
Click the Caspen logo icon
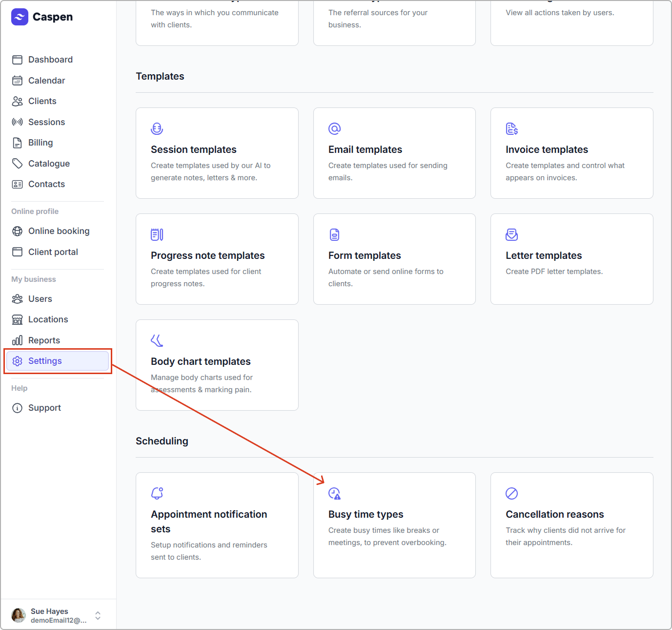pos(20,17)
